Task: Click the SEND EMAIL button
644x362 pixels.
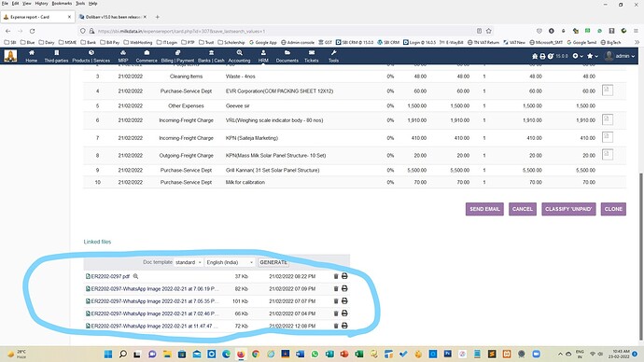Action: click(484, 209)
